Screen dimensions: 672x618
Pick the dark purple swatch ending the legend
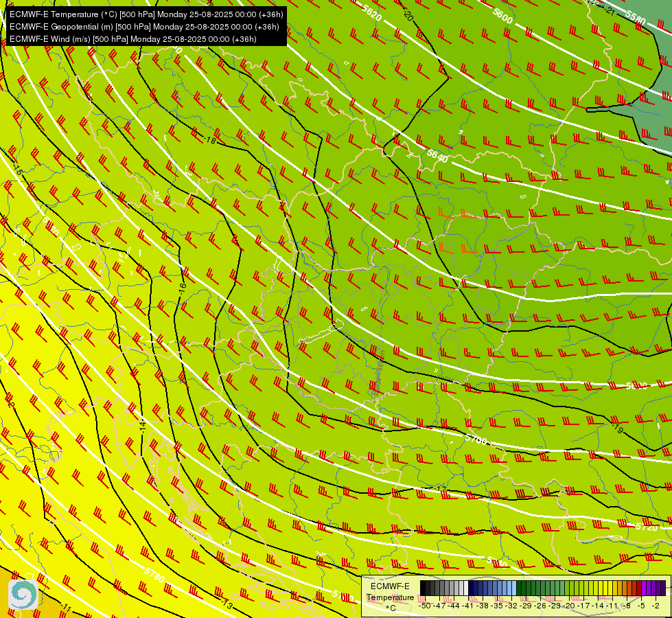(664, 588)
